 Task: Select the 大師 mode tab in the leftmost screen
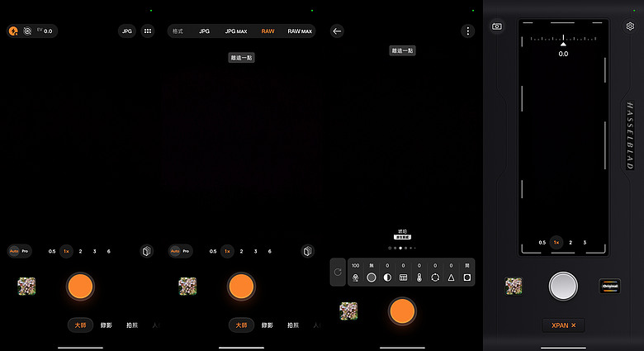pos(81,325)
